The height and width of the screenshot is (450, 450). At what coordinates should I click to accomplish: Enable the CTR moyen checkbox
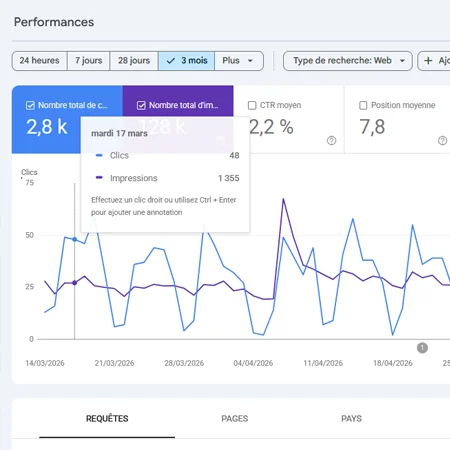[x=252, y=106]
